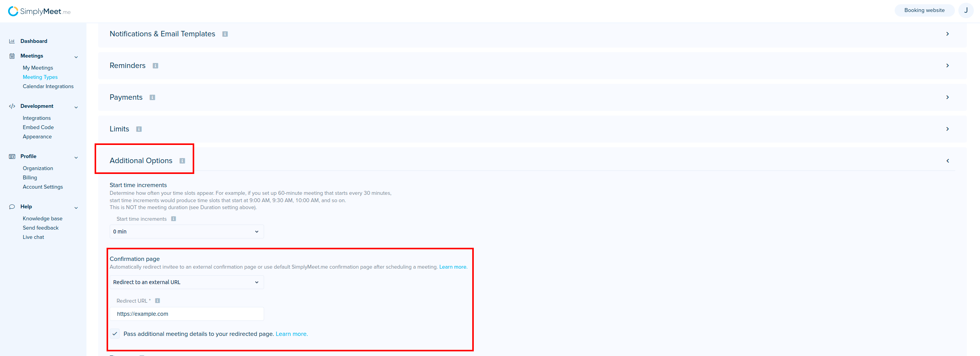The height and width of the screenshot is (356, 980).
Task: Open the user avatar J menu
Action: click(x=966, y=10)
